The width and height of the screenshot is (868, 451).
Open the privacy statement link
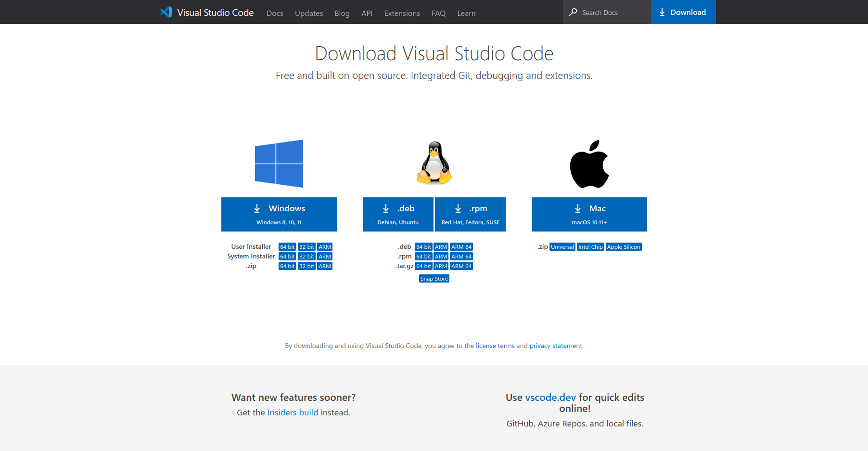[x=556, y=346]
